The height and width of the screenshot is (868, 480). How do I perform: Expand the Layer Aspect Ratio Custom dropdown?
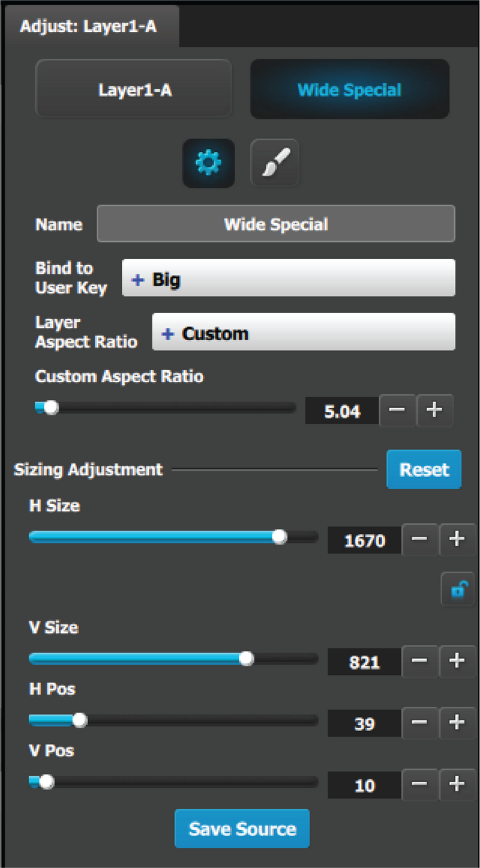(x=303, y=332)
